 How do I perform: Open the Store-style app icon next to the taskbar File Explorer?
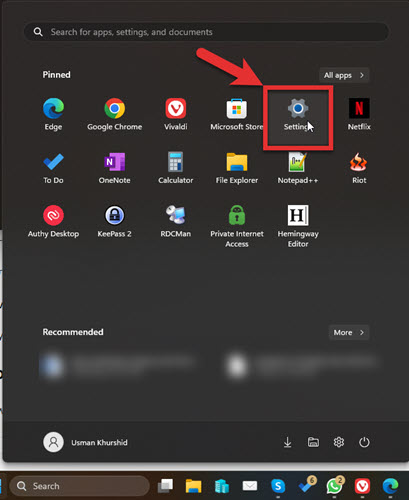coord(222,486)
